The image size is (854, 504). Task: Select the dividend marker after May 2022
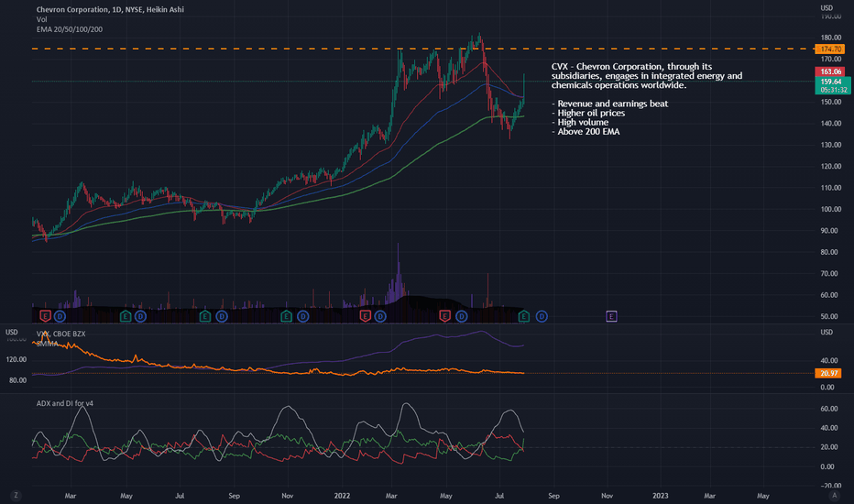pyautogui.click(x=461, y=316)
